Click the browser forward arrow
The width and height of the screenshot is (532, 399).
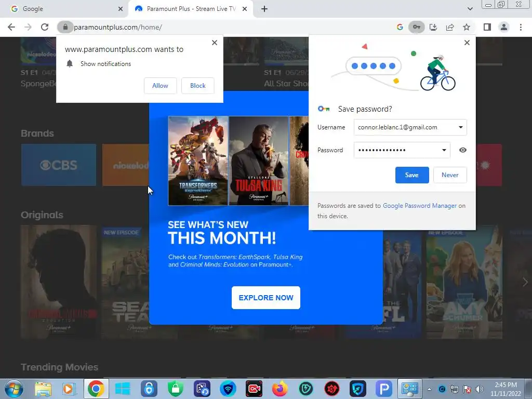coord(28,27)
